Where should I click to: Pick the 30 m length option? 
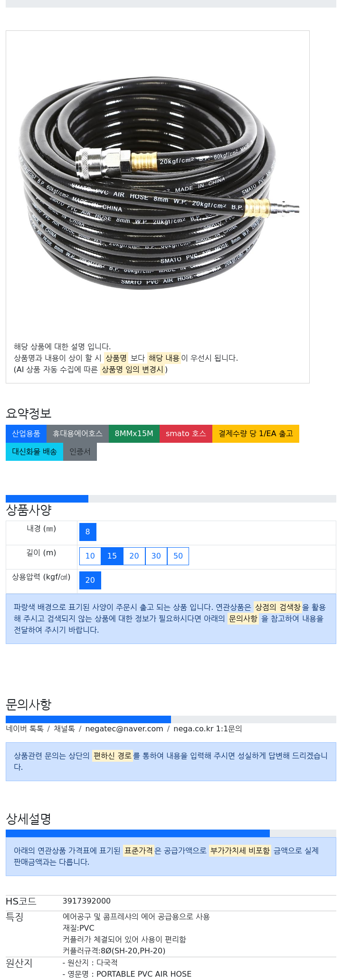[156, 556]
